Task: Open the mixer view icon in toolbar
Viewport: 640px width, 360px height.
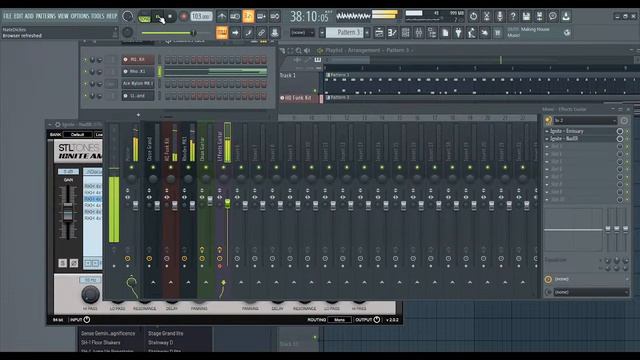Action: point(419,33)
